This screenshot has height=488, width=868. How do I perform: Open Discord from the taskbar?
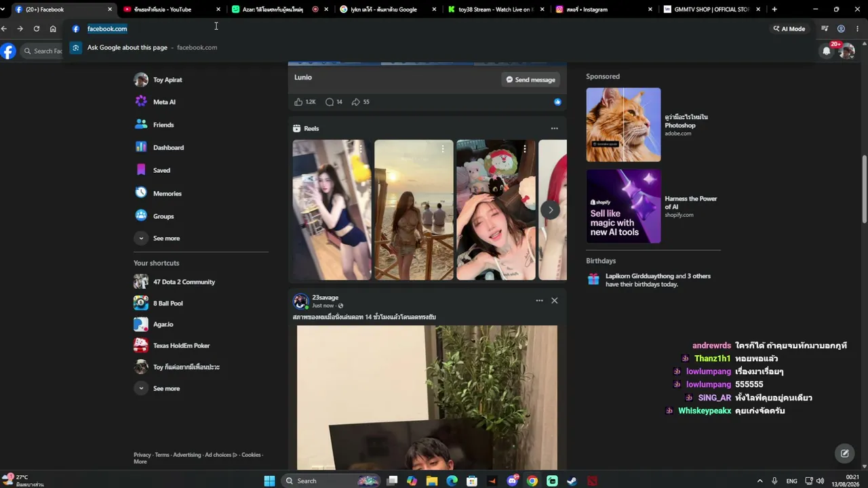click(x=513, y=481)
